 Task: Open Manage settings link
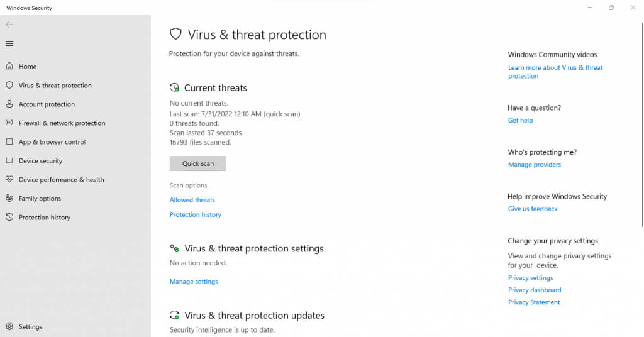tap(194, 282)
